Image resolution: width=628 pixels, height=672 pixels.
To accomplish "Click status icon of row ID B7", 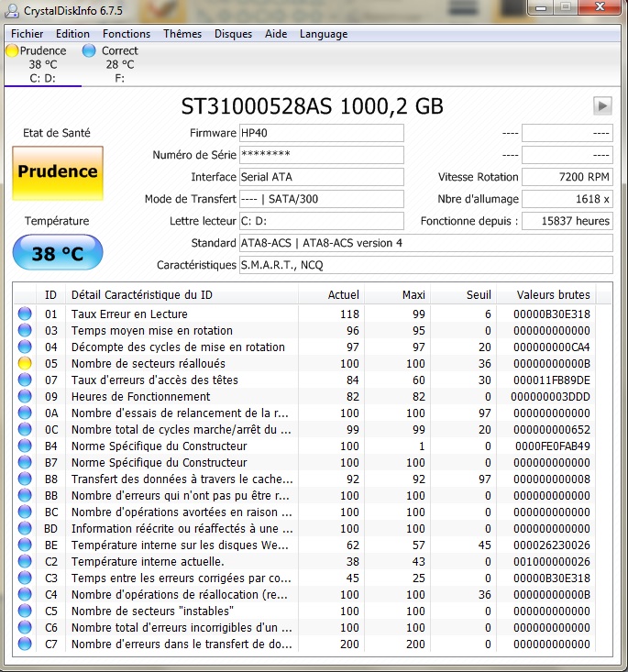I will click(25, 462).
